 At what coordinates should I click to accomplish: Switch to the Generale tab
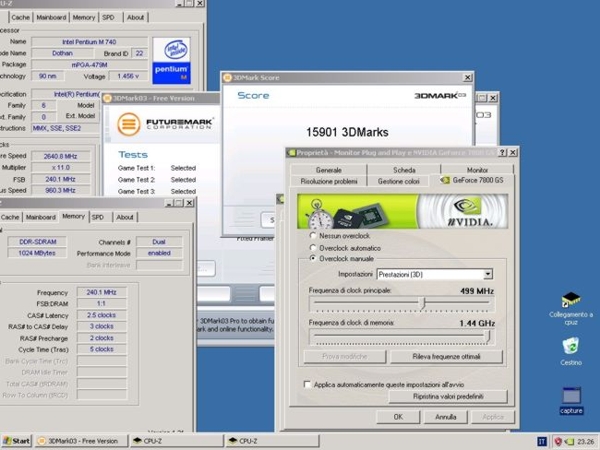(328, 170)
